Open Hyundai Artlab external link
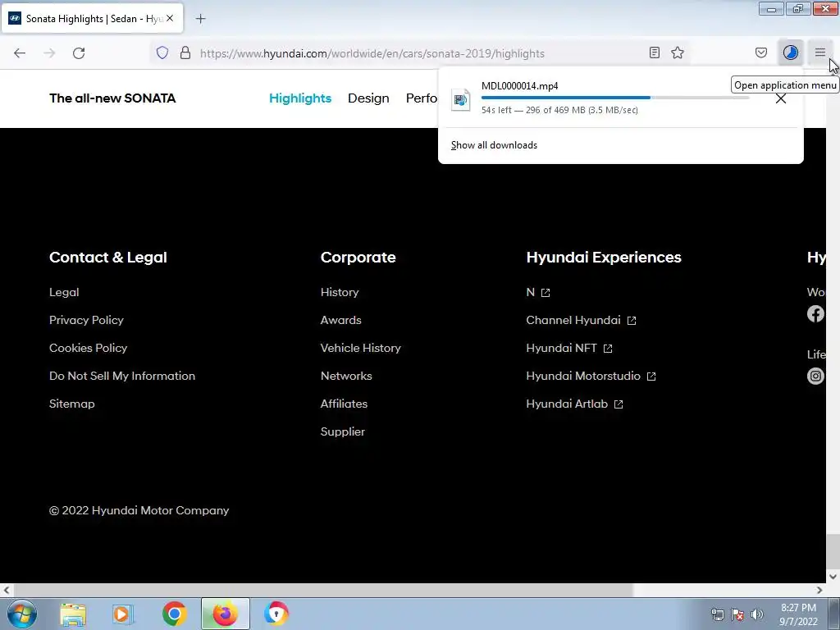This screenshot has width=840, height=630. 575,404
